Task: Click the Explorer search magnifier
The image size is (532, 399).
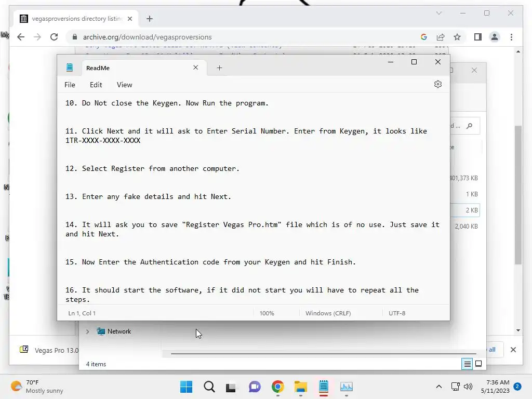Action: [x=469, y=126]
